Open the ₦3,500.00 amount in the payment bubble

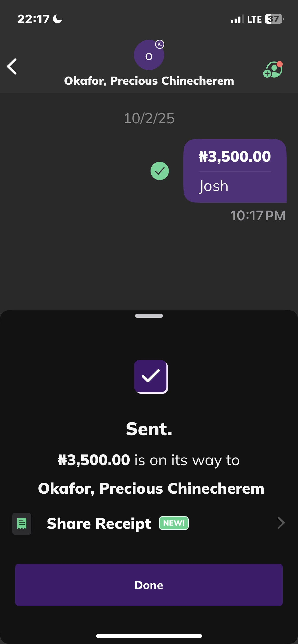pyautogui.click(x=235, y=156)
